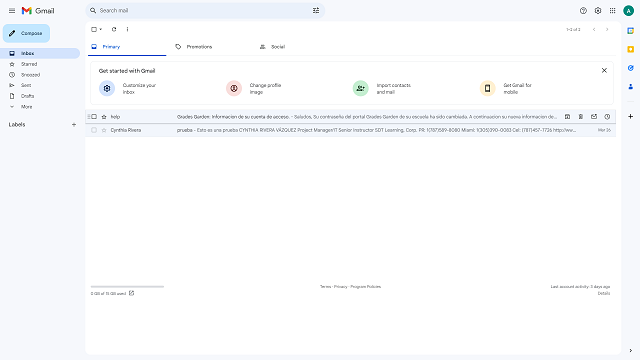Delete the help email

pos(581,117)
